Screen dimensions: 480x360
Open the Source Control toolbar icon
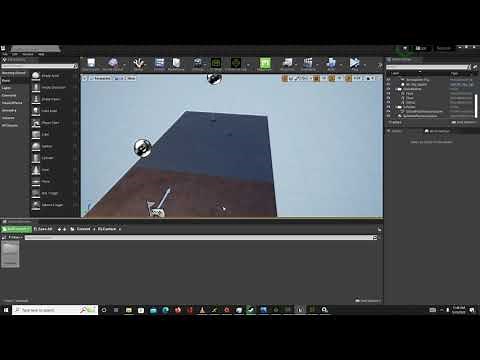tap(113, 63)
